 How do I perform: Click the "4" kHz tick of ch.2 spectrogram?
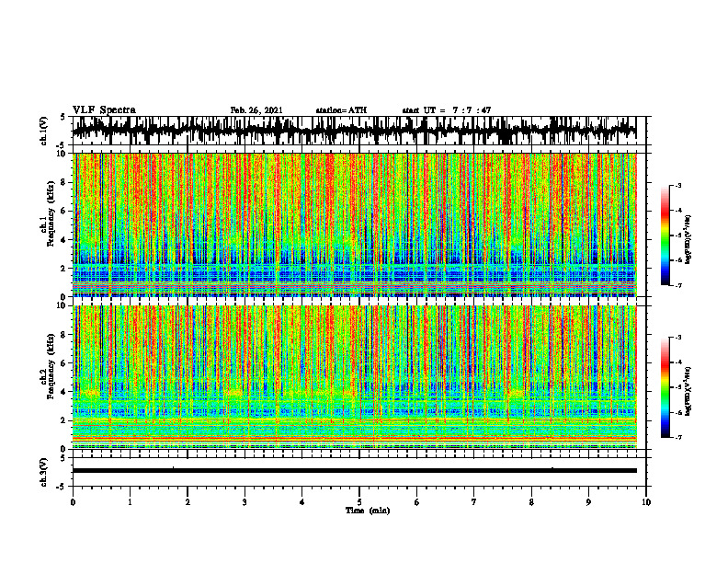pyautogui.click(x=64, y=392)
